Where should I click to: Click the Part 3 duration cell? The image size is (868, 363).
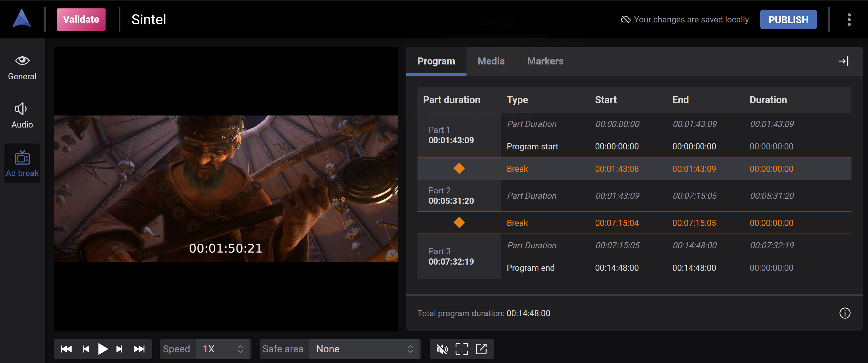(459, 256)
